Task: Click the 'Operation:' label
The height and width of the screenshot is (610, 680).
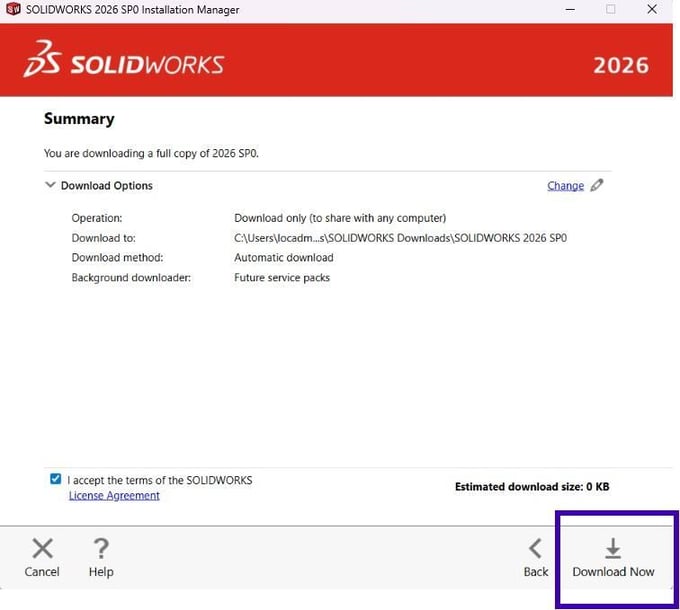Action: [x=97, y=218]
